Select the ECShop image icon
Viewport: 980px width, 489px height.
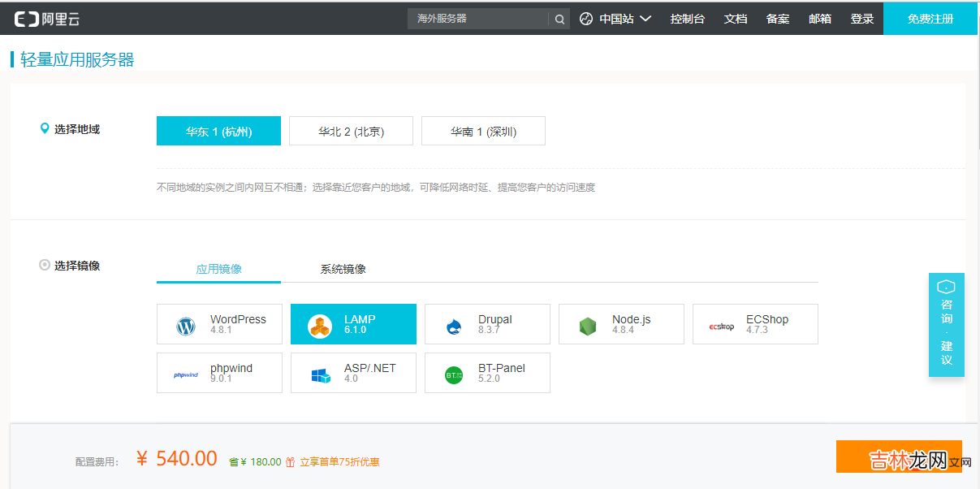[x=721, y=327]
